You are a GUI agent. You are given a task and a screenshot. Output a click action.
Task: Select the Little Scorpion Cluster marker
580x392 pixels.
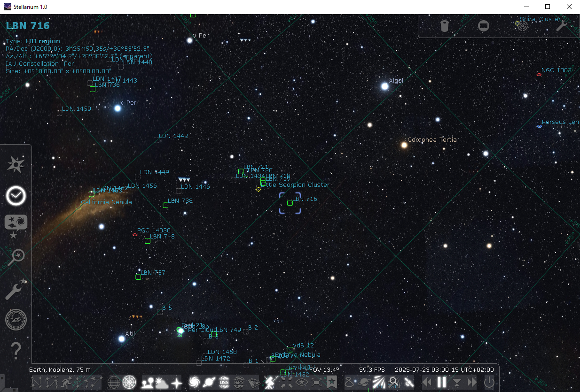pyautogui.click(x=259, y=189)
